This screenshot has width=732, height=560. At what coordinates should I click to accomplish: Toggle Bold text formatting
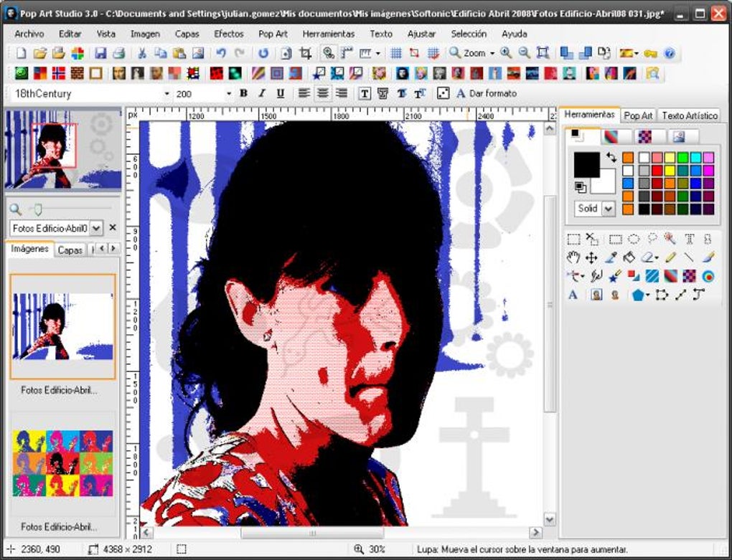point(243,93)
